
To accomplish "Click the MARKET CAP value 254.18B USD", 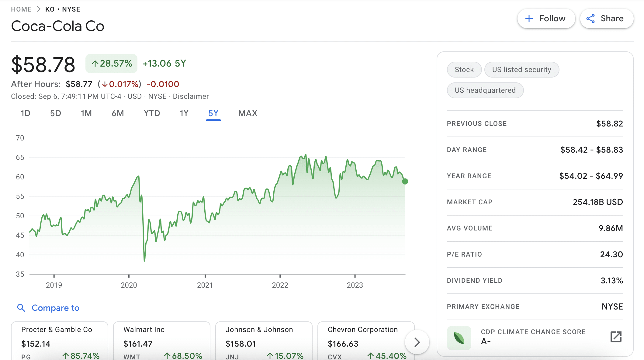I will click(598, 202).
